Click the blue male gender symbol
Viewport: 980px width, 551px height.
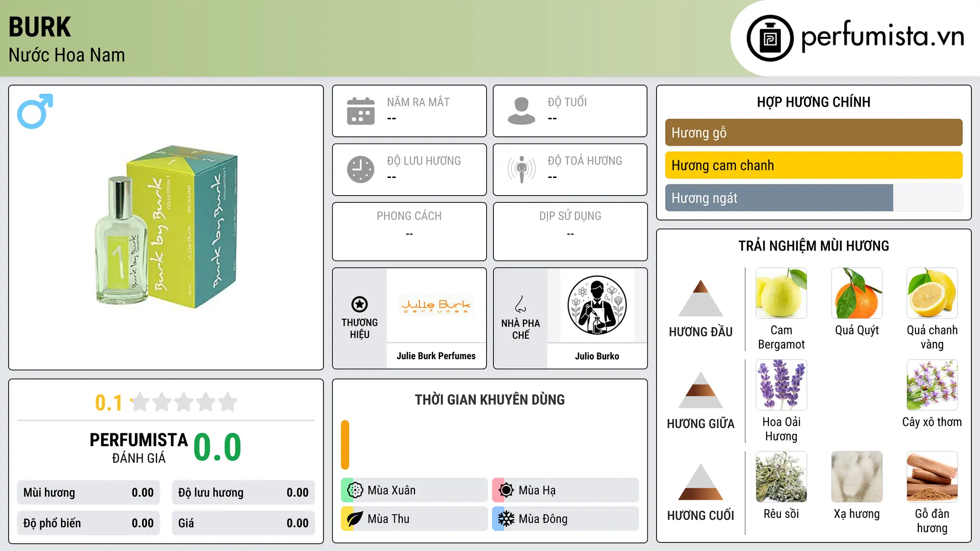(x=35, y=111)
